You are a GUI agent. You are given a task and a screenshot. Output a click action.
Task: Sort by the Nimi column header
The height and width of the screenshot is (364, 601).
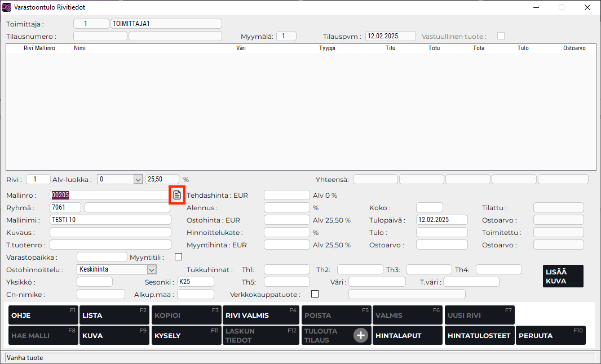pos(79,48)
